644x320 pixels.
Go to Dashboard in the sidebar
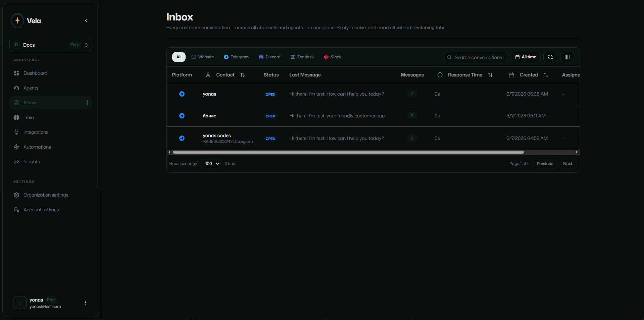tap(51, 73)
